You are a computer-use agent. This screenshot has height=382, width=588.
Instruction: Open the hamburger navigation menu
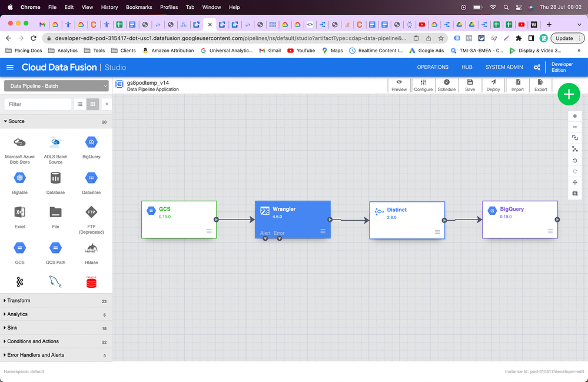point(10,67)
